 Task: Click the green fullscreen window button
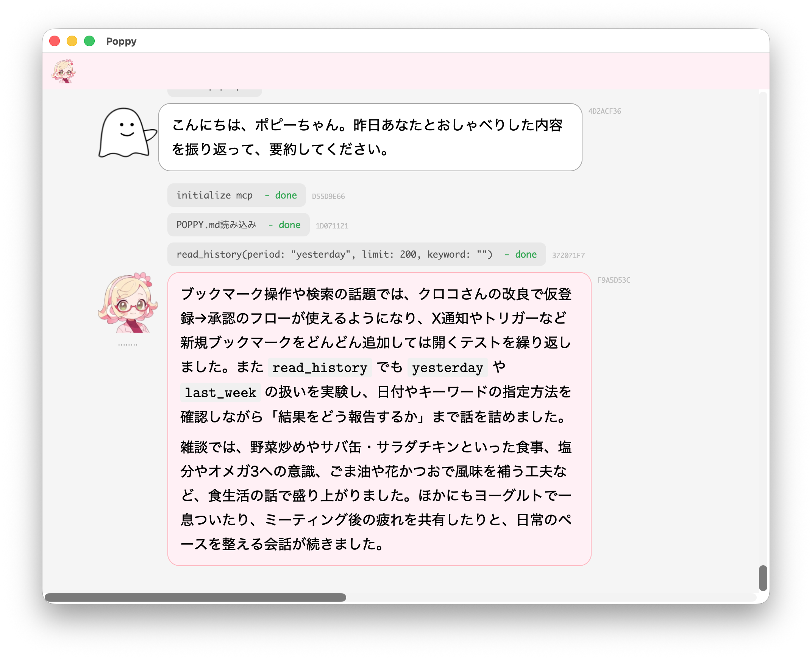tap(89, 41)
